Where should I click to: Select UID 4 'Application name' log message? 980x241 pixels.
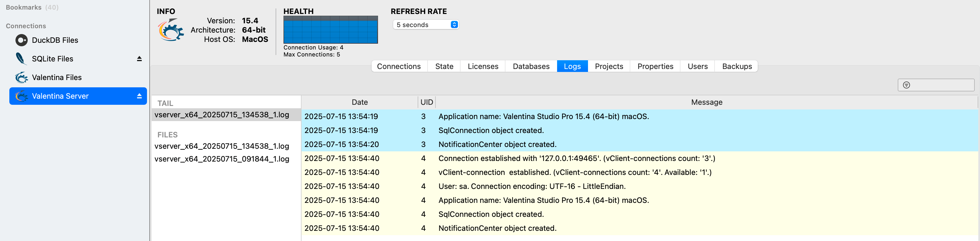[544, 200]
